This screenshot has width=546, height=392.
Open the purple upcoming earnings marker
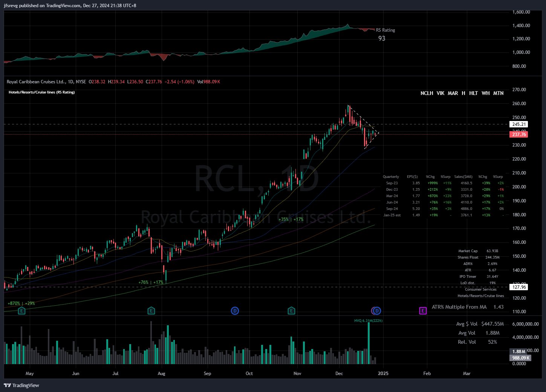[x=423, y=311]
